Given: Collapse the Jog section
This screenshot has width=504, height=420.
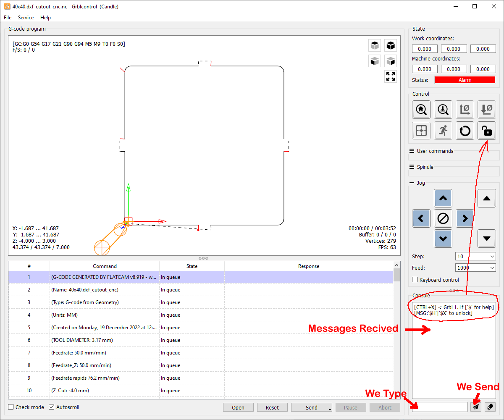Looking at the screenshot, I should [x=417, y=183].
